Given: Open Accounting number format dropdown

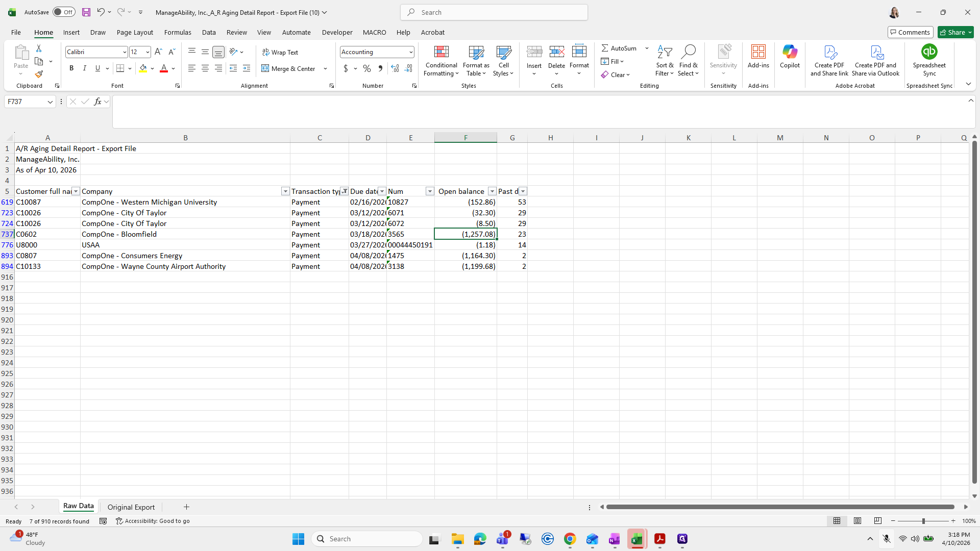Looking at the screenshot, I should point(410,52).
